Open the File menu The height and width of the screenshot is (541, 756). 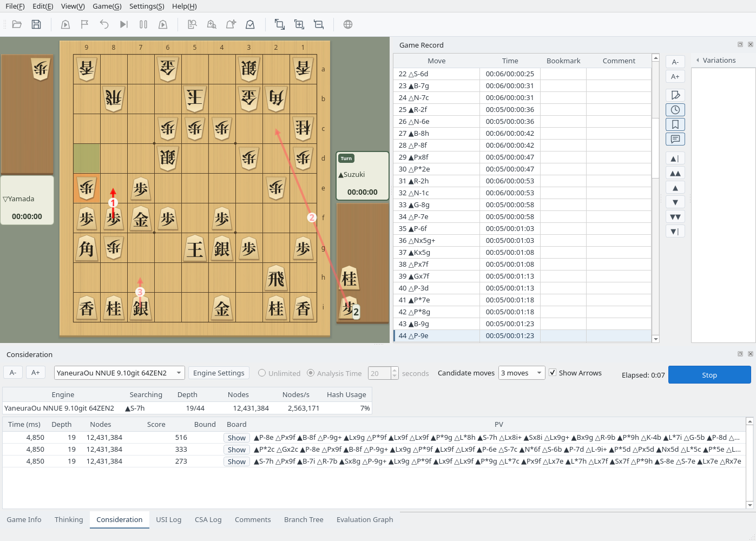[15, 6]
